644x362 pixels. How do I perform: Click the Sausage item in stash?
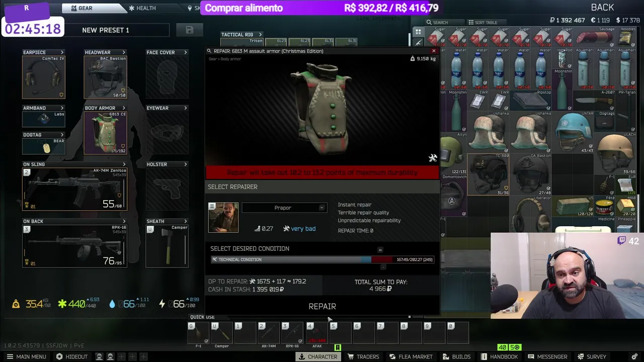pos(594,37)
